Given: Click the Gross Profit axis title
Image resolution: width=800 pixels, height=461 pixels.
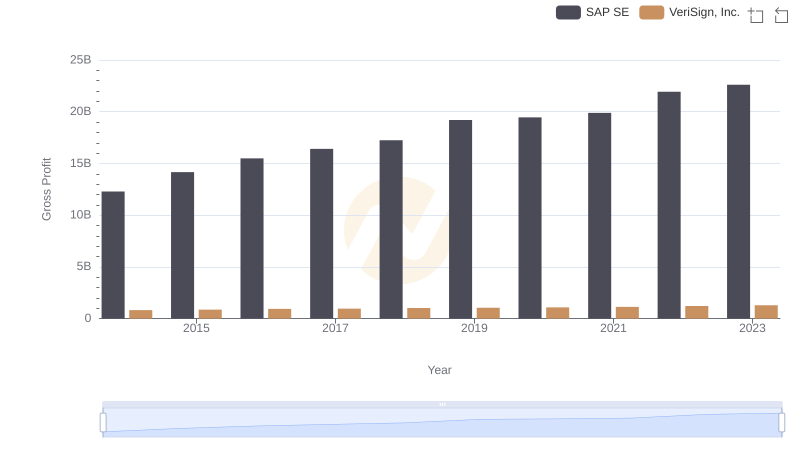Looking at the screenshot, I should tap(46, 189).
